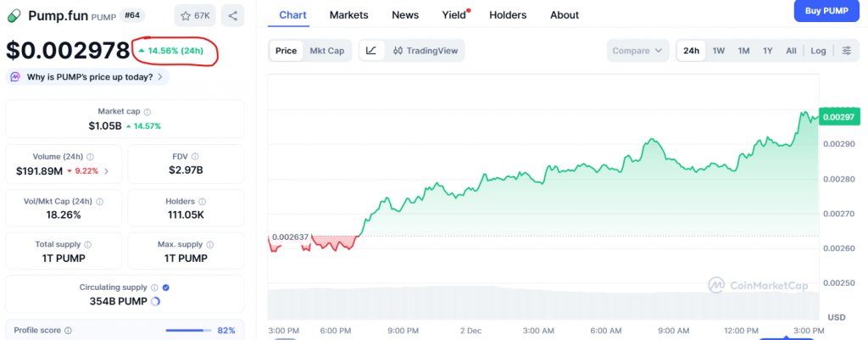Viewport: 868px width, 340px height.
Task: Add PUMP to watchlist via star button
Action: (195, 15)
